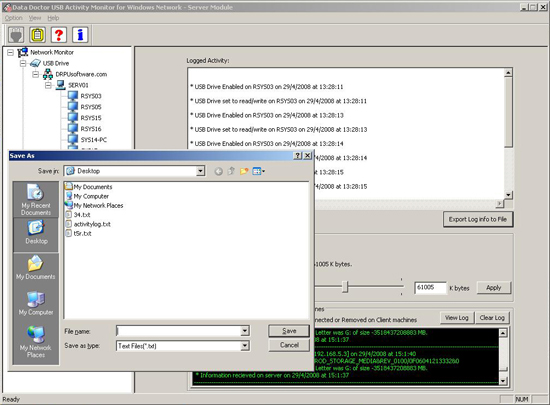Collapse the DRPUsoftware.com tree node
The height and width of the screenshot is (405, 550).
[x=36, y=74]
